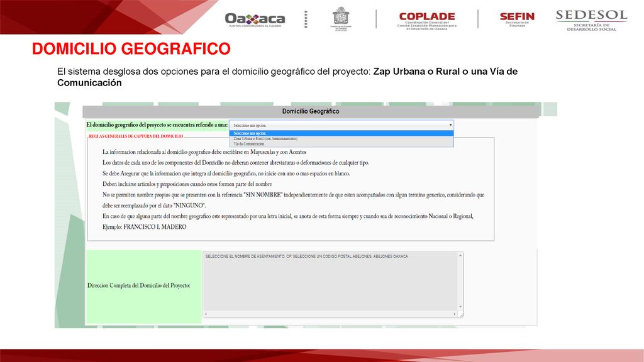Screen dimensions: 644x362
Task: Grab the text area resize handle corner
Action: click(x=461, y=315)
